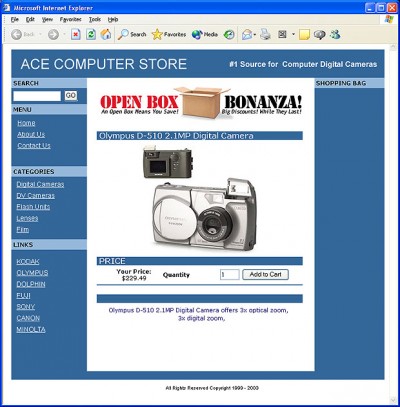Viewport: 400px width, 407px height.
Task: Open the Contact Us link
Action: click(x=34, y=146)
